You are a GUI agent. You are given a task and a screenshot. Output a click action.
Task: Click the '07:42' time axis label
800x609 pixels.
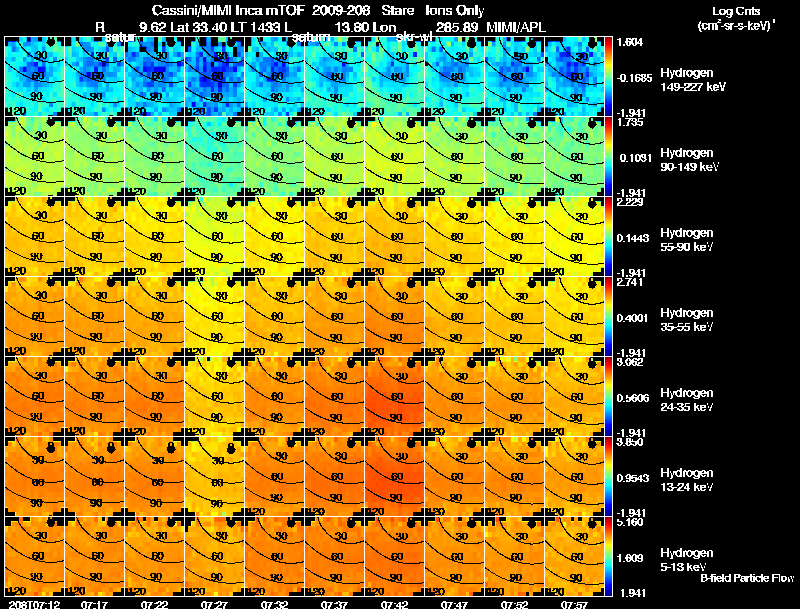click(x=394, y=604)
